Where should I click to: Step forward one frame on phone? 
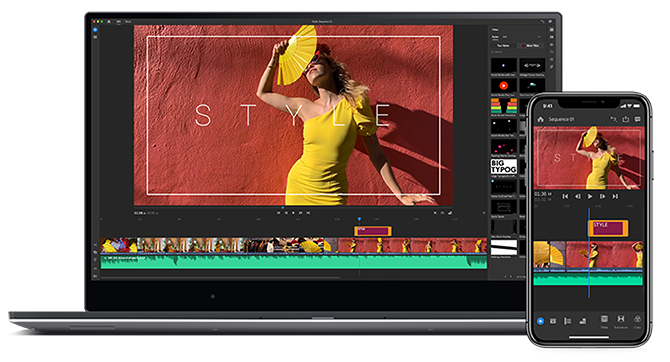[602, 196]
